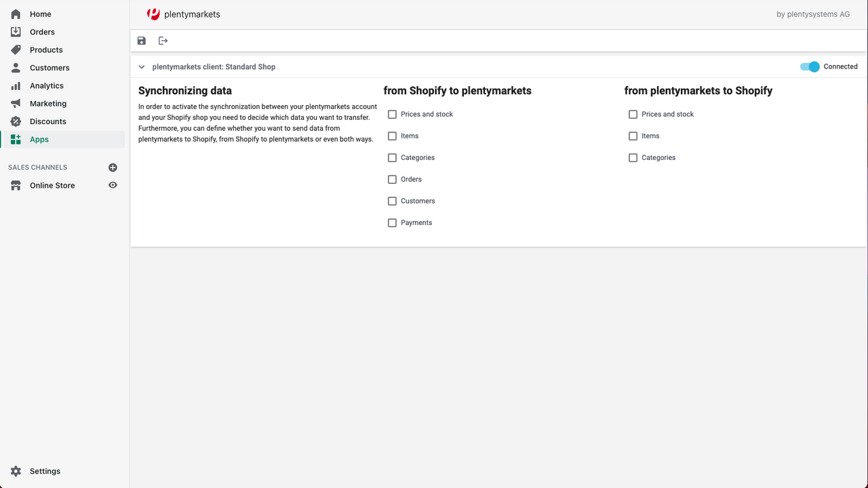Open the Apps menu item
The width and height of the screenshot is (868, 488).
[39, 139]
